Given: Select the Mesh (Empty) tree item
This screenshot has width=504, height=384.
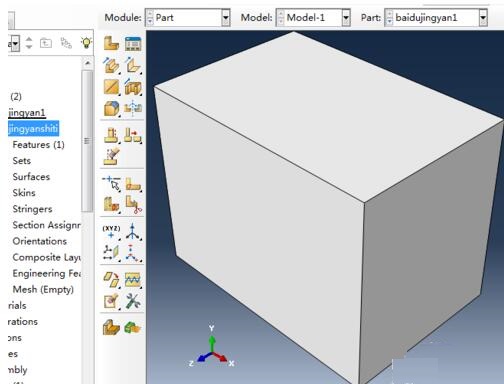Looking at the screenshot, I should pyautogui.click(x=43, y=289).
